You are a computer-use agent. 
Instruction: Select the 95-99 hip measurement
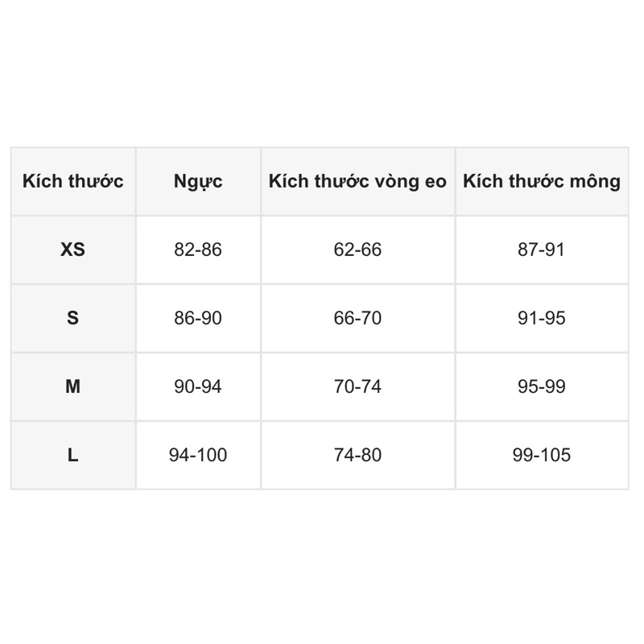541,386
